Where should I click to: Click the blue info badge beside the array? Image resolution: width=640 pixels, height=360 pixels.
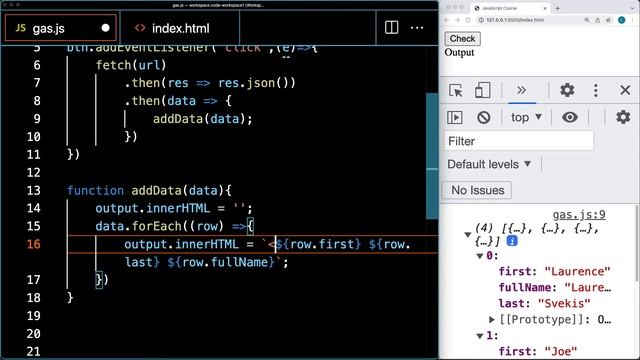tap(512, 241)
